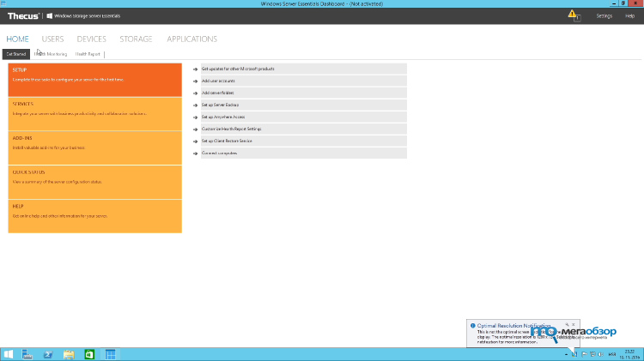Switch to the DEVICES tab
This screenshot has height=361, width=644.
coord(92,39)
